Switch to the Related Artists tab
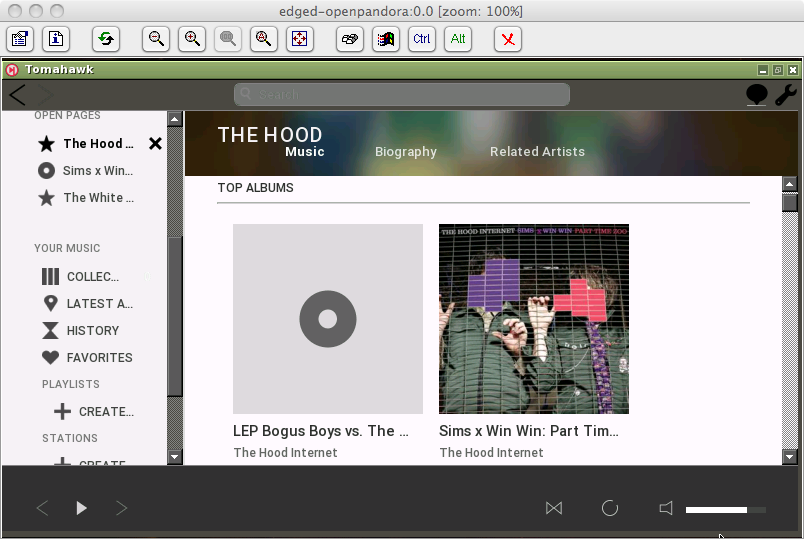The height and width of the screenshot is (540, 804). 537,152
